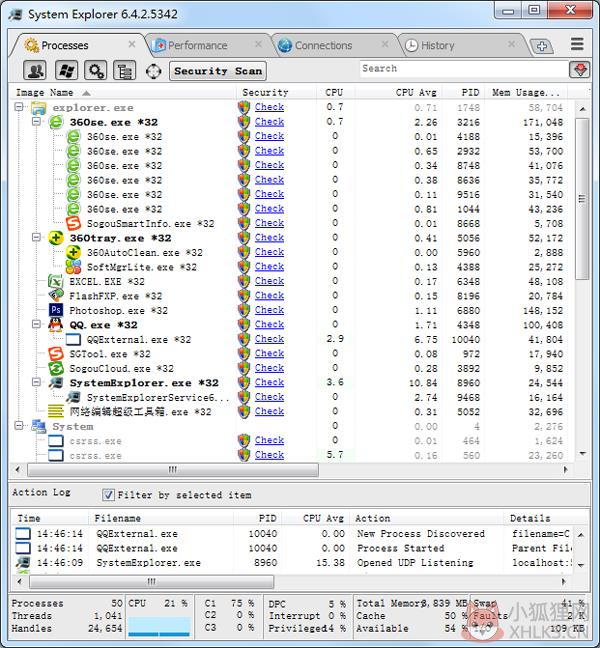Collapse the SystemExplorer.exe tree node
This screenshot has height=648, width=600.
tap(36, 382)
